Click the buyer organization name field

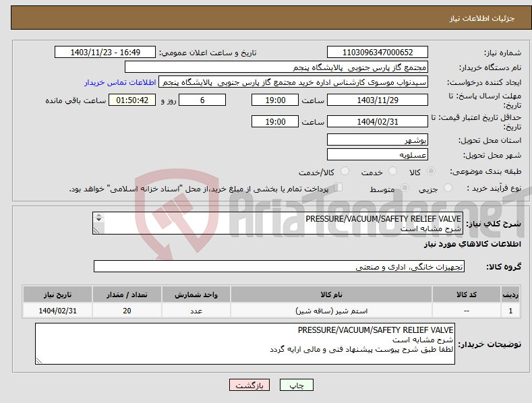point(276,67)
